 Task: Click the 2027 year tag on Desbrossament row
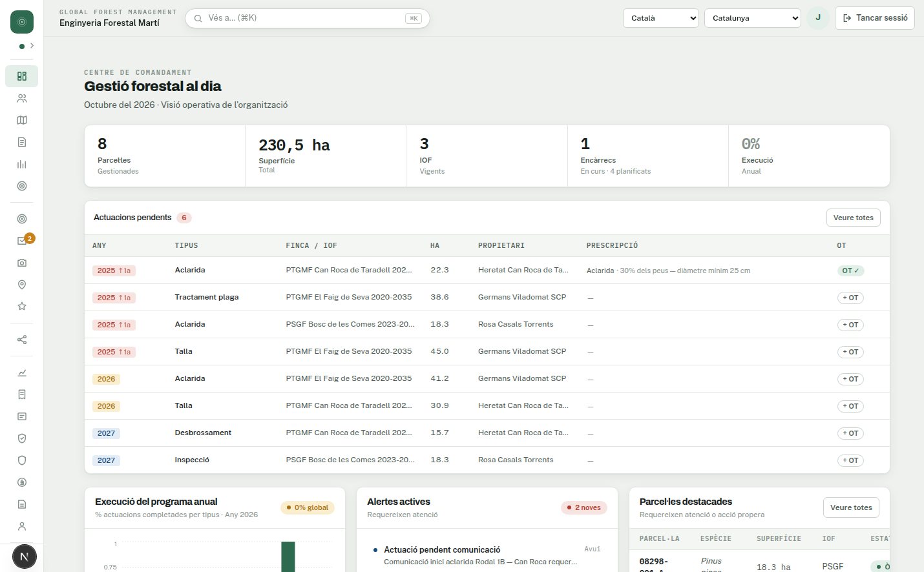106,433
